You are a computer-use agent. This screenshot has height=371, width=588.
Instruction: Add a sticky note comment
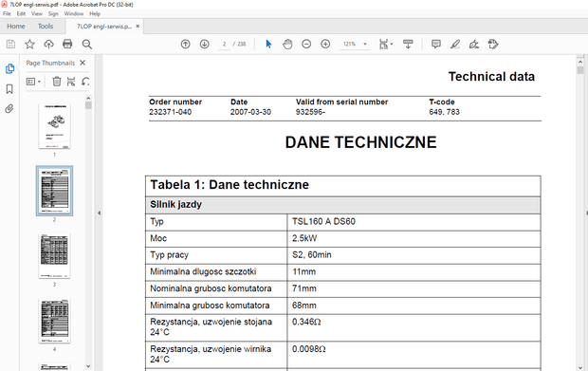(435, 45)
